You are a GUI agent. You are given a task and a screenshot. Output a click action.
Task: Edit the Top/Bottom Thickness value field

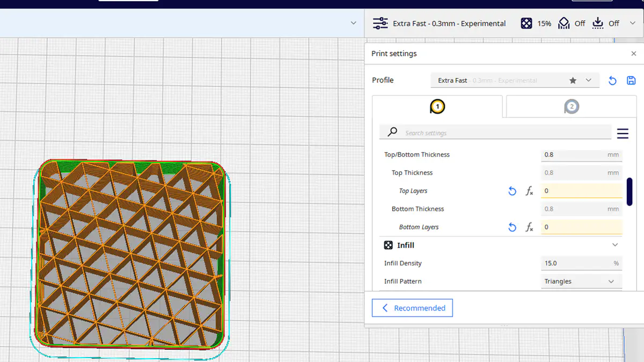(581, 154)
